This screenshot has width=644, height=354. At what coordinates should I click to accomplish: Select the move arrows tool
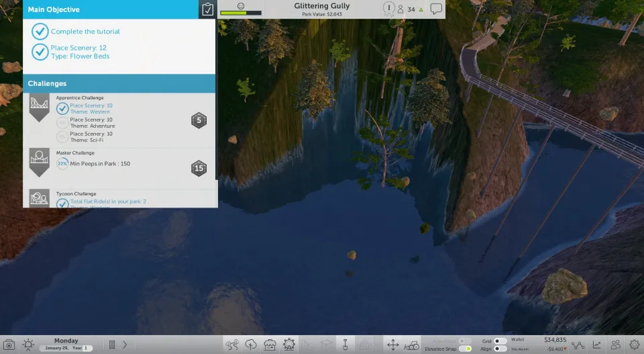point(393,345)
